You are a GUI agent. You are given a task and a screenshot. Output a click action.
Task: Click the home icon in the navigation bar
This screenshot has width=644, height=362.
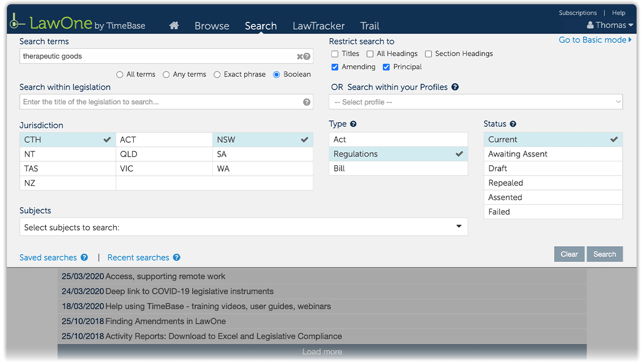(x=173, y=25)
